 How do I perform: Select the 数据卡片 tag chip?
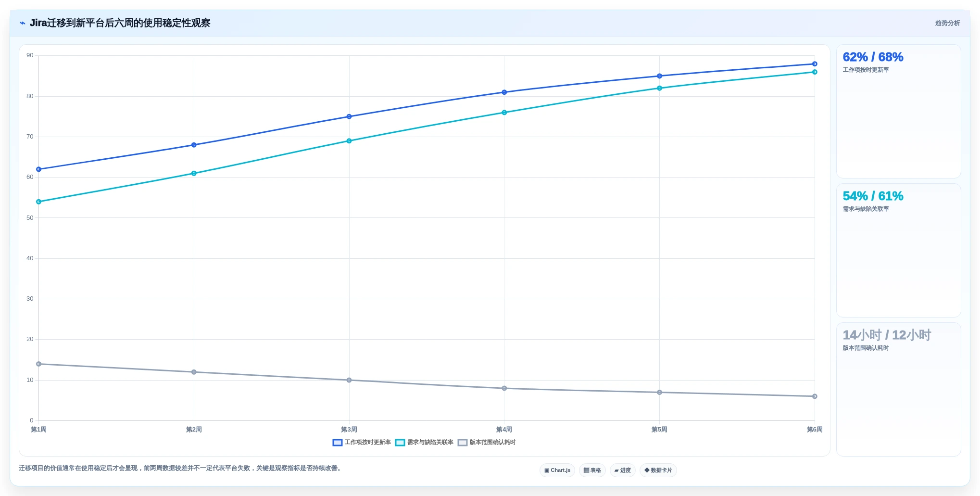click(658, 471)
